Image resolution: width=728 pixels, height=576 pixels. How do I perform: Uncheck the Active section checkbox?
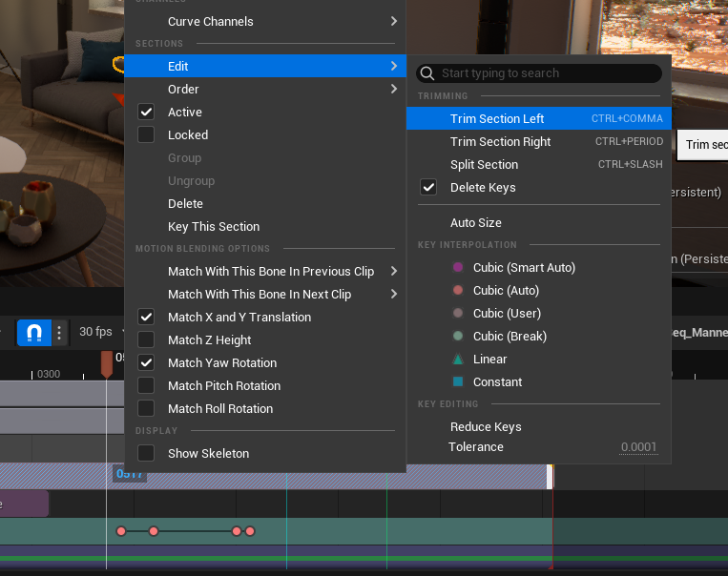(146, 113)
